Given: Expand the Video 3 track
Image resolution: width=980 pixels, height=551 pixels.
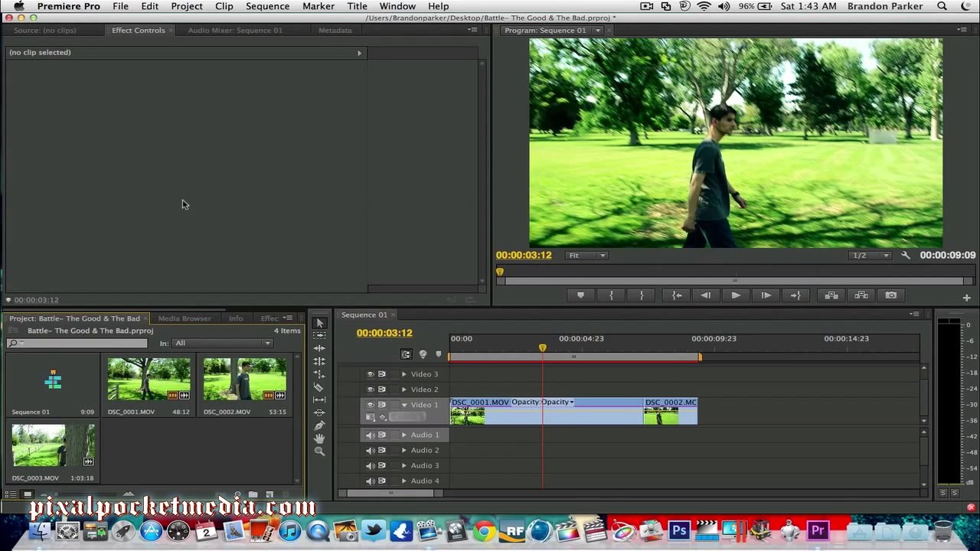Looking at the screenshot, I should point(404,374).
